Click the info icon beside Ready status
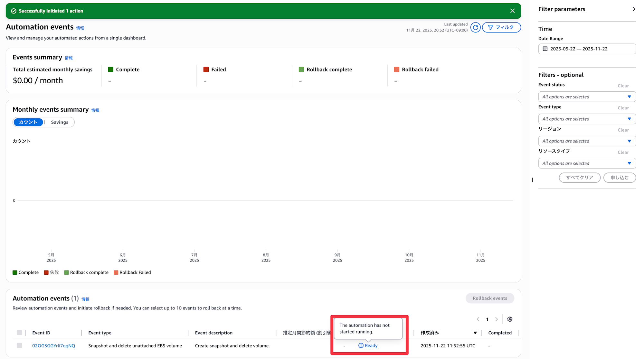 click(361, 345)
